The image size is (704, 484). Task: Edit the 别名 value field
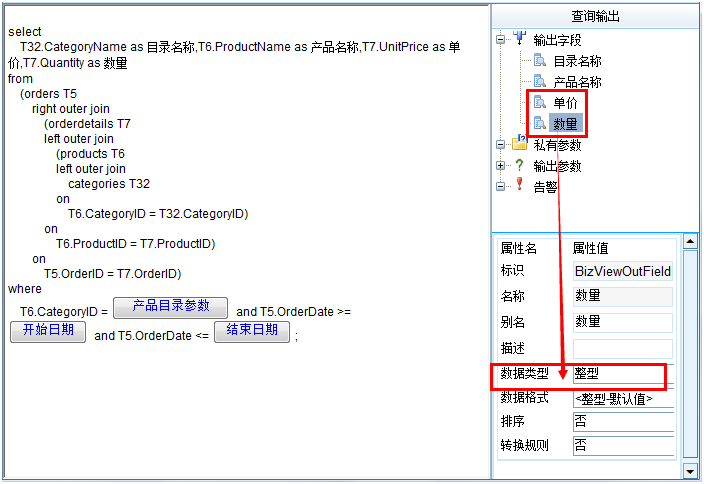623,322
